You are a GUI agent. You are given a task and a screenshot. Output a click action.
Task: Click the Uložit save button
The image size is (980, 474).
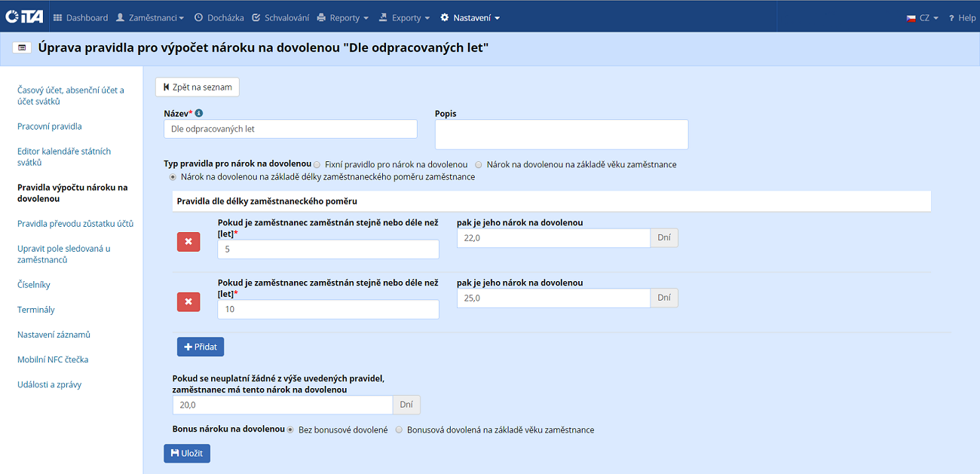coord(187,453)
